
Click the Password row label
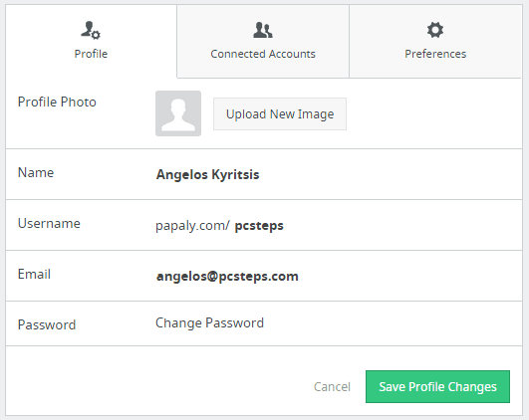pyautogui.click(x=47, y=324)
